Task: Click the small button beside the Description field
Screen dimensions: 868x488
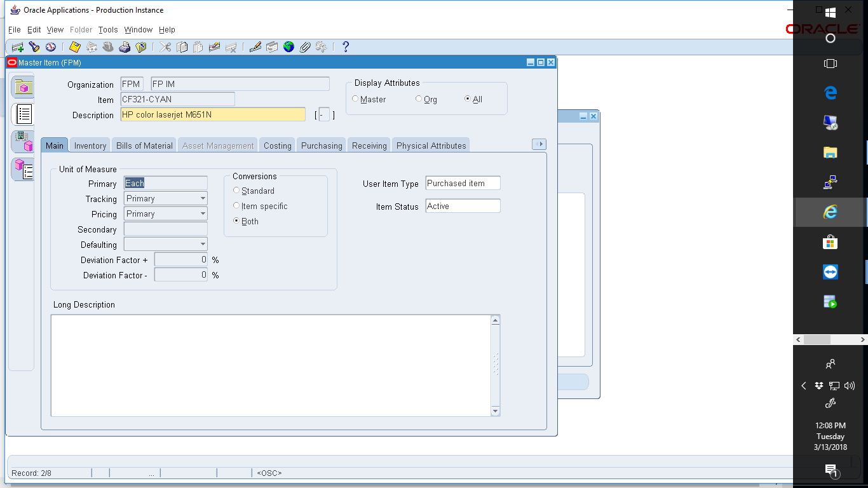Action: tap(324, 115)
